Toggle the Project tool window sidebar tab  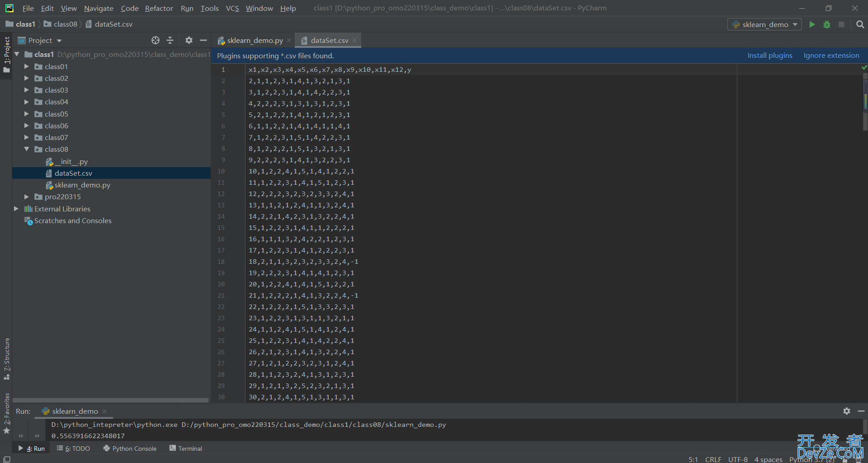point(6,54)
